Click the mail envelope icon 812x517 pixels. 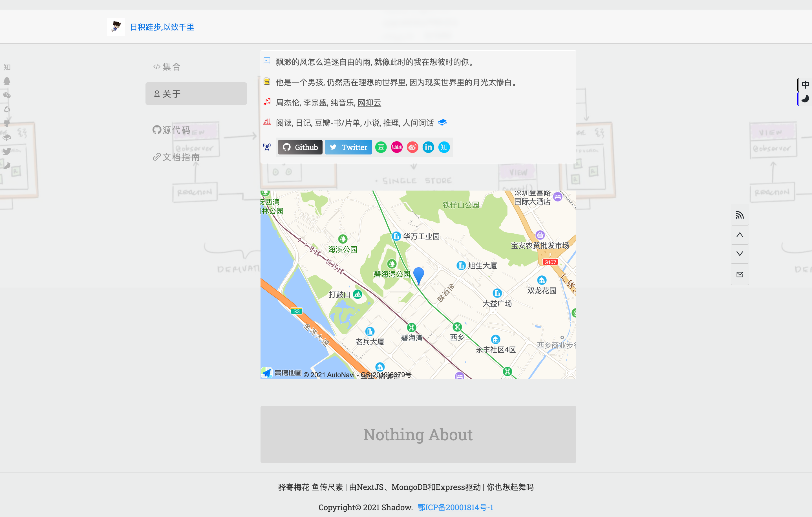[x=740, y=275]
